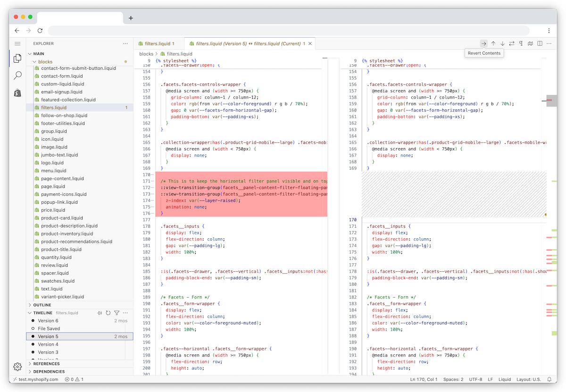The height and width of the screenshot is (392, 566).
Task: Open the hamburger application menu
Action: 17,43
